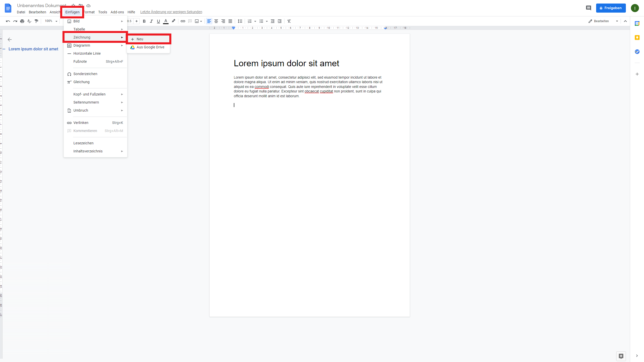Viewport: 644px width, 362px height.
Task: Open the Tools menu
Action: pos(103,12)
